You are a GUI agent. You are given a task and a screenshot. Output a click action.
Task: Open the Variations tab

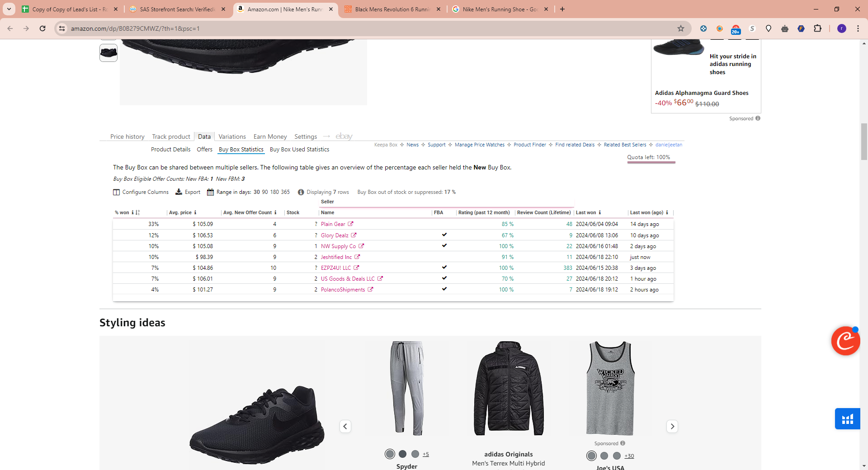pos(232,136)
